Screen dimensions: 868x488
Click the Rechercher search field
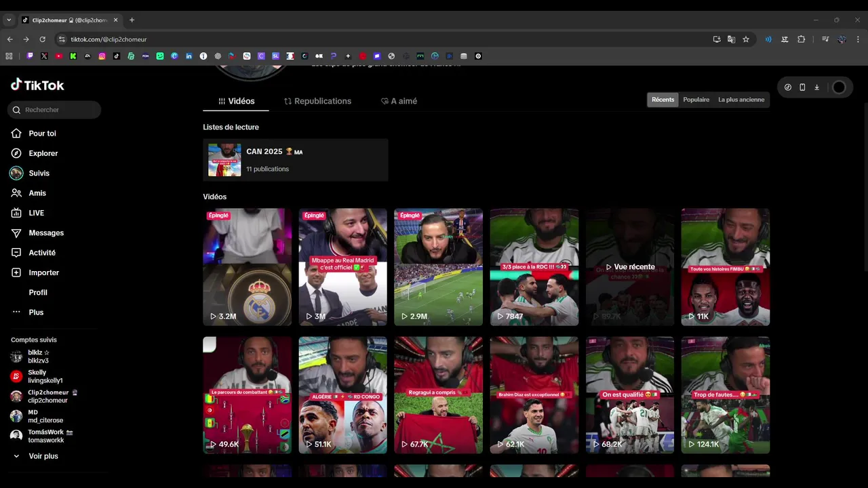pyautogui.click(x=54, y=110)
